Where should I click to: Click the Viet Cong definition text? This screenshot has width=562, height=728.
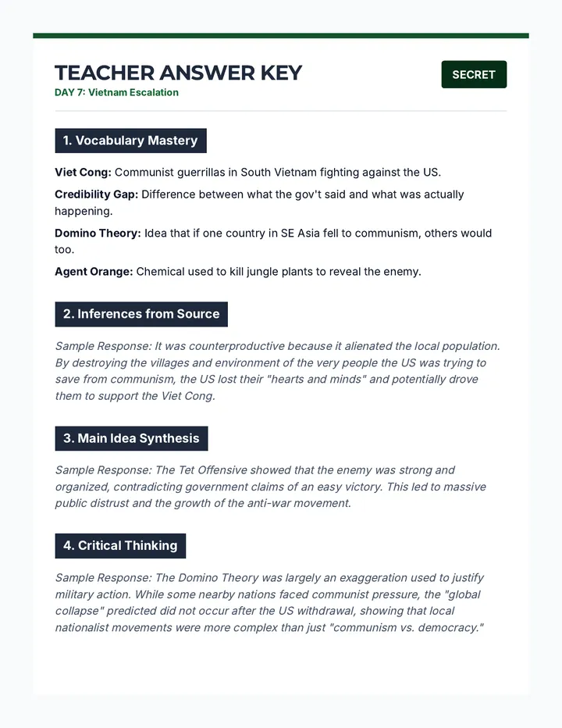(x=278, y=173)
